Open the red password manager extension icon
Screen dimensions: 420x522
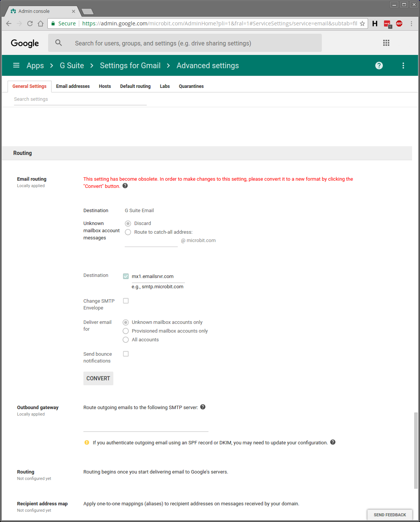[x=387, y=24]
